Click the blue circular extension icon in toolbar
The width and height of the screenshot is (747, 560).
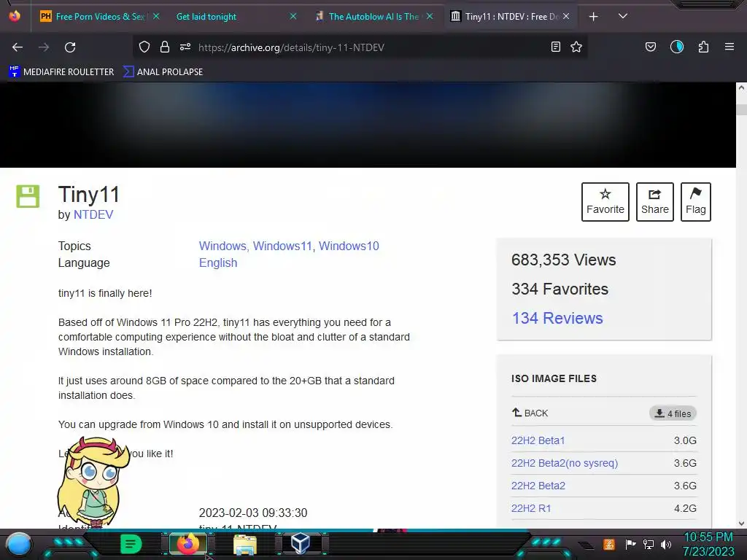(677, 47)
